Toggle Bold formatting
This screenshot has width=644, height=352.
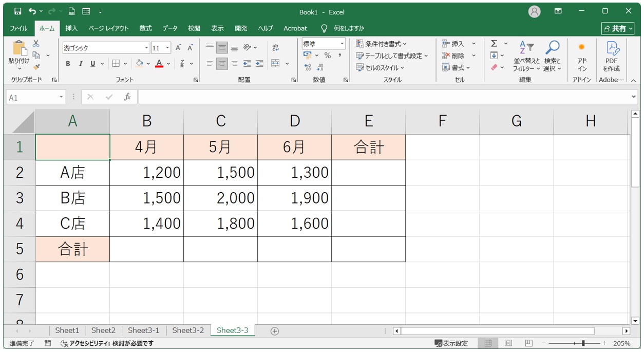click(x=68, y=64)
